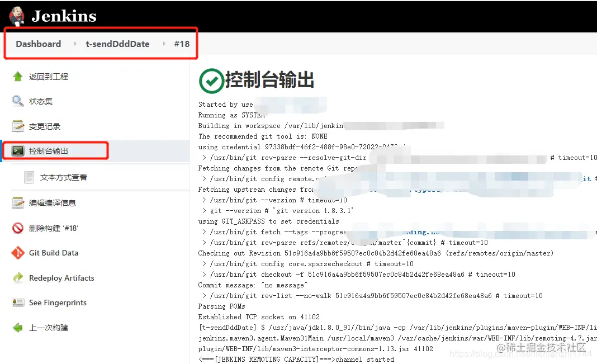Click the Redeploy Artifacts icon
Screen dimensions: 597x364
(x=17, y=277)
